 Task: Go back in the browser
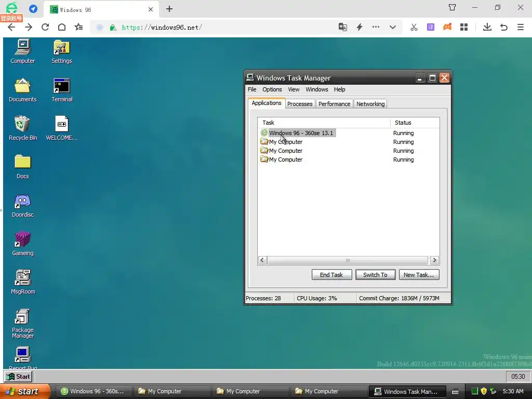[11, 27]
